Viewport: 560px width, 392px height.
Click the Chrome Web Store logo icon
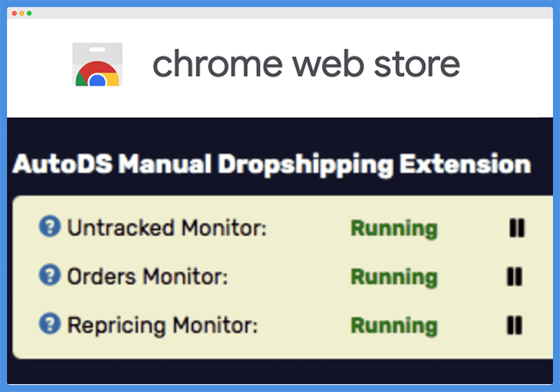pyautogui.click(x=97, y=64)
